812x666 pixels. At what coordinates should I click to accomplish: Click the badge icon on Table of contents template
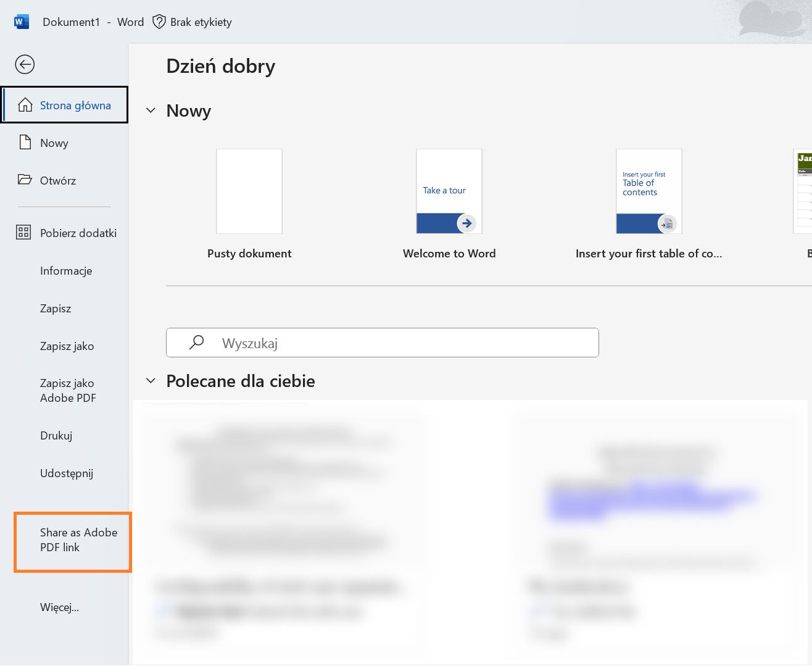(x=667, y=224)
